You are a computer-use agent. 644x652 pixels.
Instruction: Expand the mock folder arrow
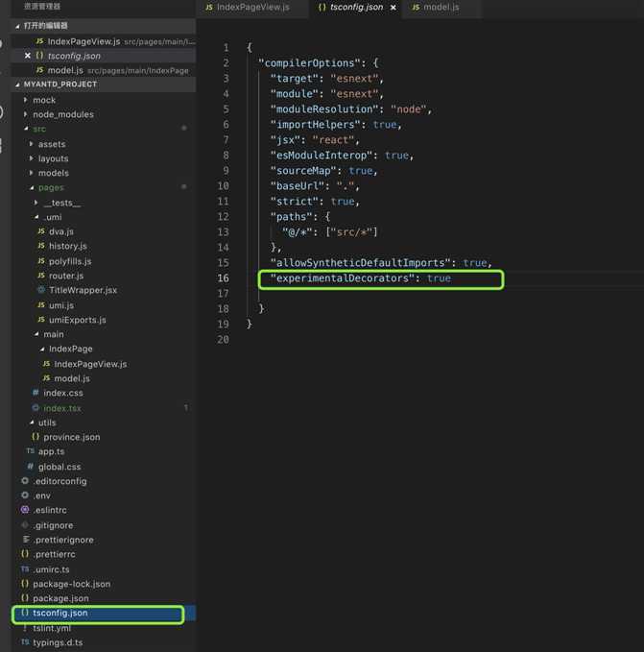tap(25, 100)
